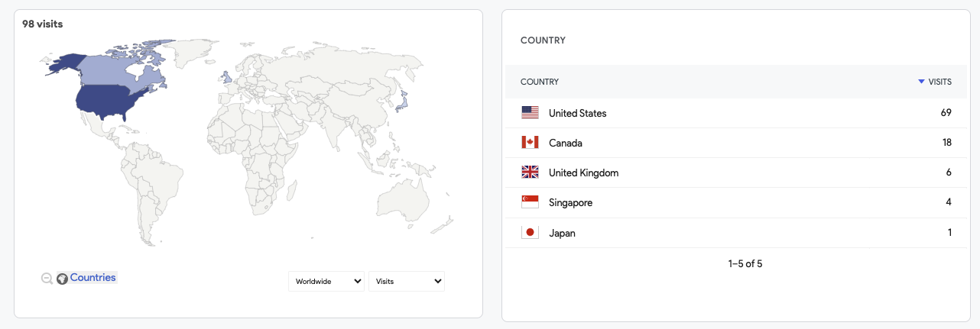Click the United Kingdom flag icon

530,173
